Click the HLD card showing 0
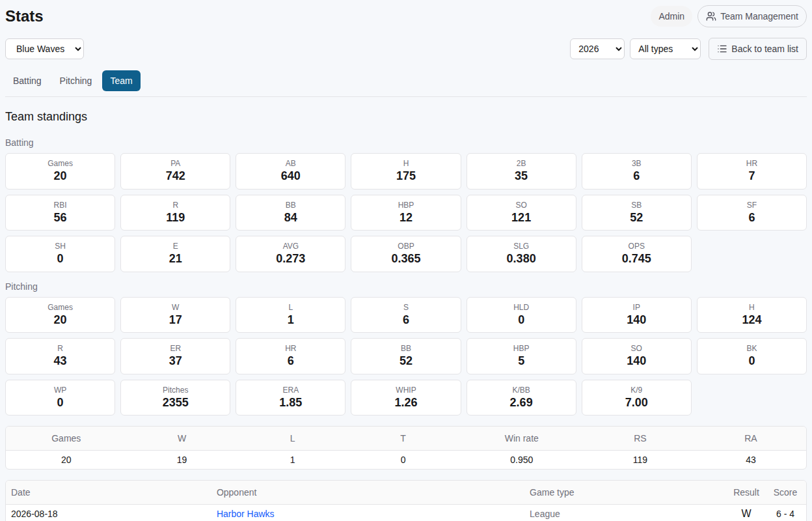Viewport: 812px width, 521px height. point(521,315)
